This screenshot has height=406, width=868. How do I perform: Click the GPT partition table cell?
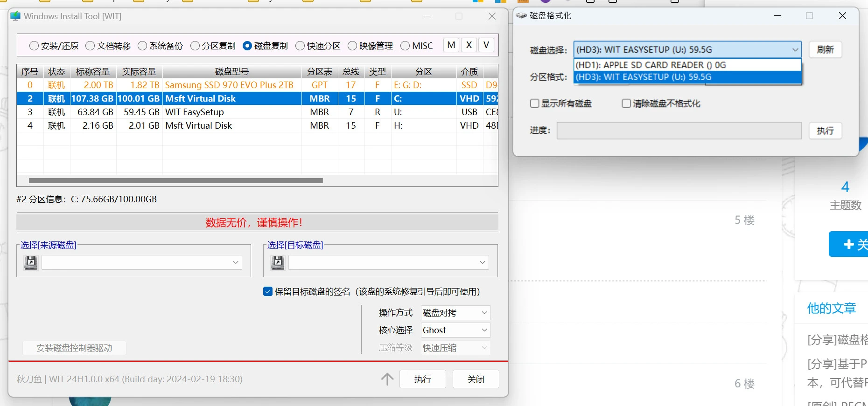point(320,85)
